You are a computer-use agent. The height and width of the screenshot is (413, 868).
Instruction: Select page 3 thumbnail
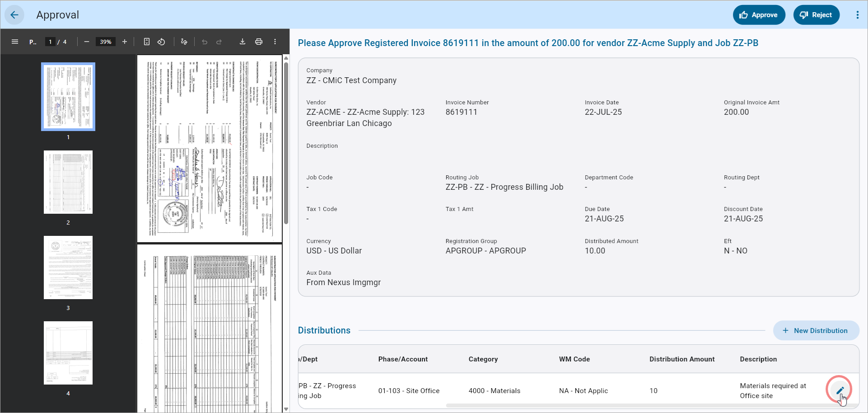(68, 268)
